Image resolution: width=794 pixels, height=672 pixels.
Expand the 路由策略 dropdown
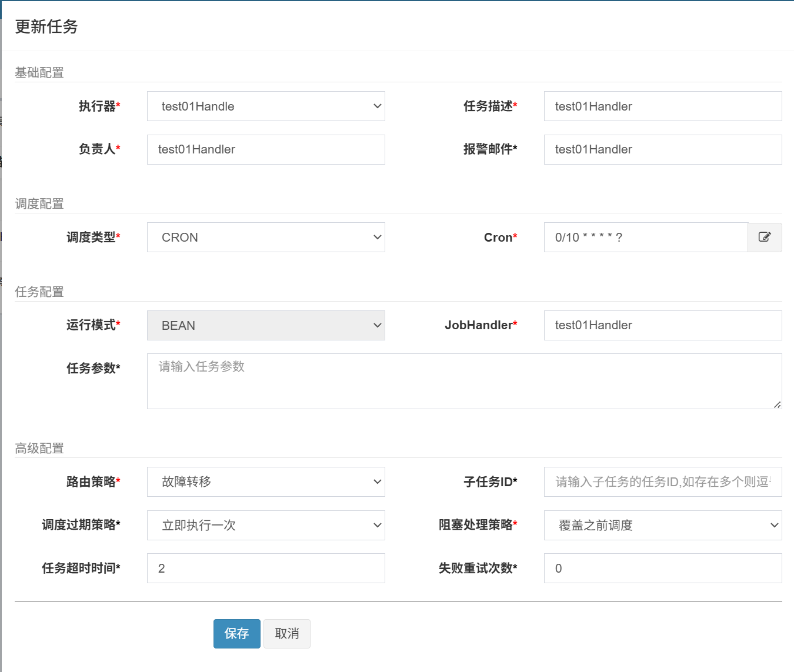(266, 482)
